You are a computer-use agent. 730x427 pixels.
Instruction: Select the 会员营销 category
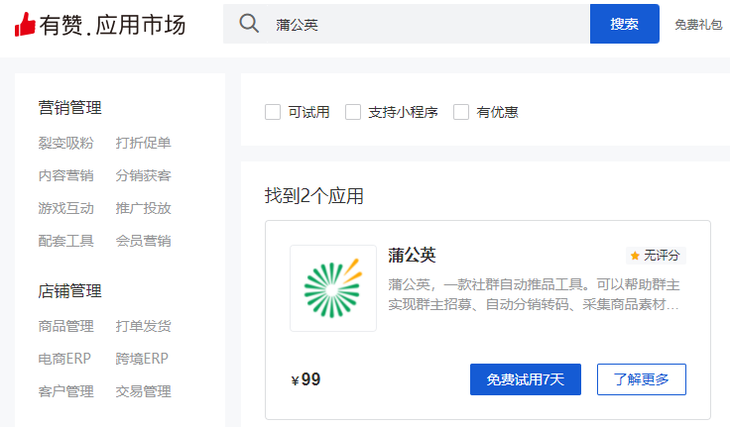[x=143, y=241]
